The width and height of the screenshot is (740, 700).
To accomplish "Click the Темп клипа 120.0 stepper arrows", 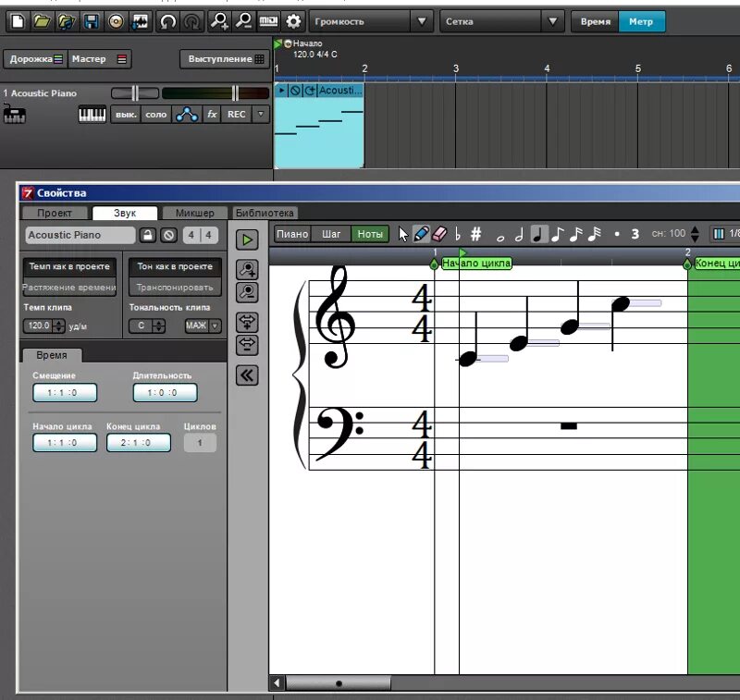I will point(59,325).
